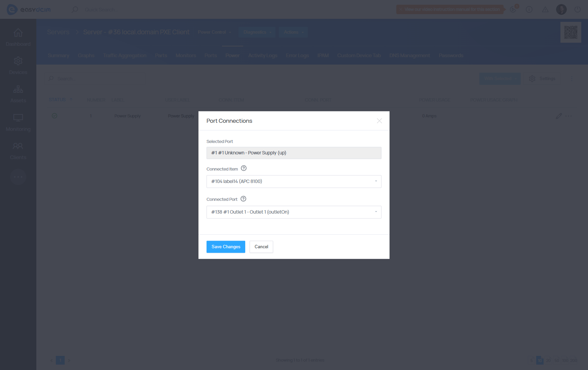The image size is (588, 370).
Task: Open the user avatar menu
Action: 561,9
